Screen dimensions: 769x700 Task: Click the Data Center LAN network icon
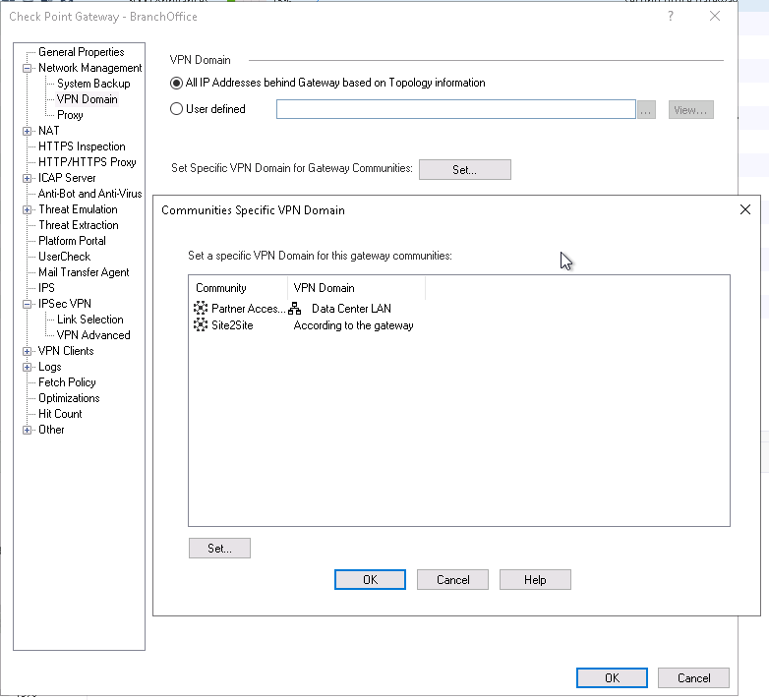click(294, 309)
